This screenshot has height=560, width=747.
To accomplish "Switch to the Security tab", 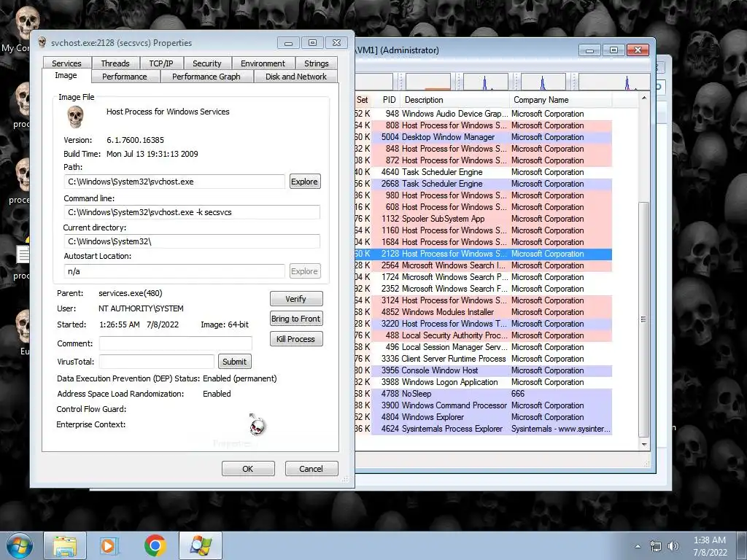I will [x=206, y=63].
